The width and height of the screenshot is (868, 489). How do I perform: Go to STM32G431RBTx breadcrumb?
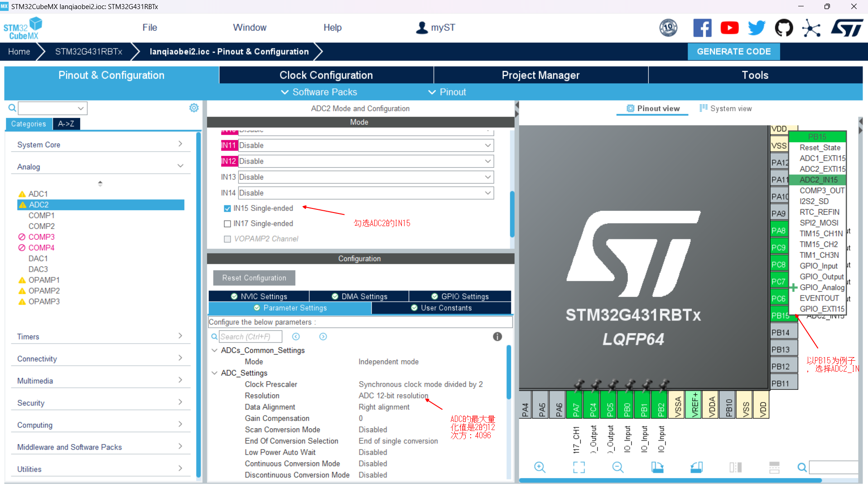click(89, 52)
